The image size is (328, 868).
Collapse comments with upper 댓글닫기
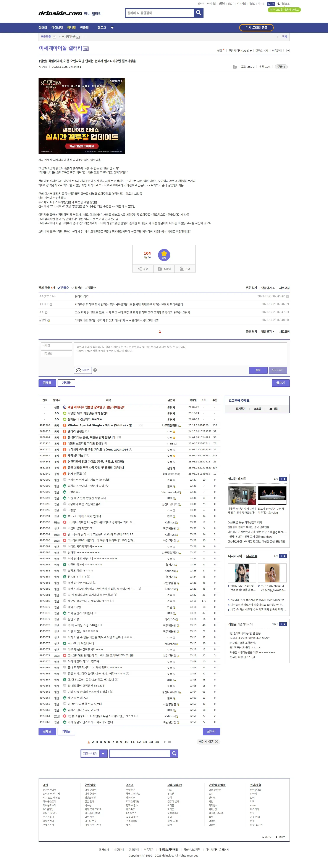(x=268, y=288)
